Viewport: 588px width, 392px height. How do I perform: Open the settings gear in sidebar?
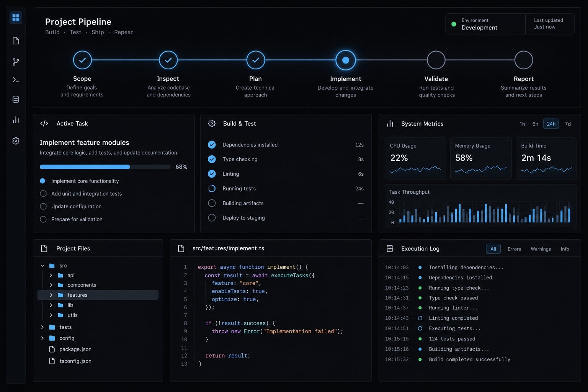click(16, 141)
